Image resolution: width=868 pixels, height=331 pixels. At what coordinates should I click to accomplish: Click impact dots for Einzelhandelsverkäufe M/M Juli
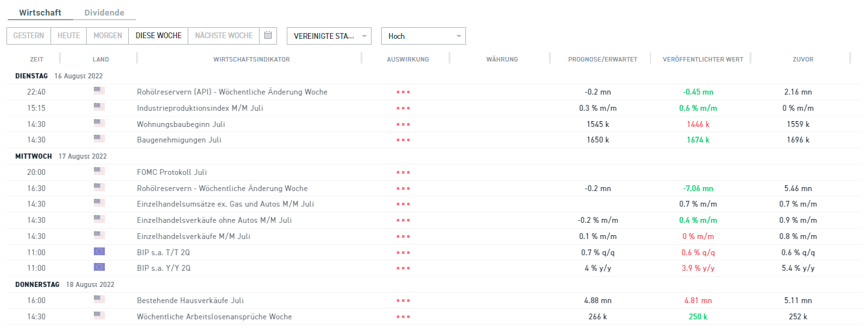(x=403, y=236)
